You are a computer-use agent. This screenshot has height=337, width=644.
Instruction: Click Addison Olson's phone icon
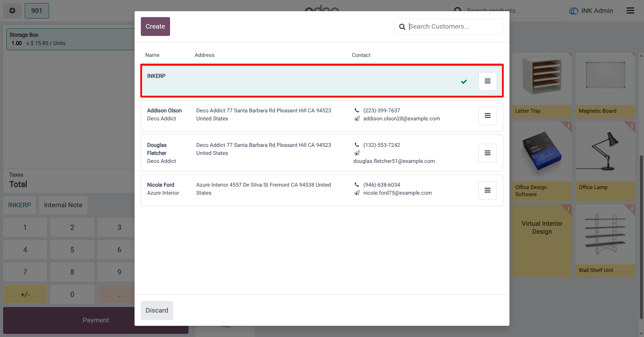tap(357, 110)
